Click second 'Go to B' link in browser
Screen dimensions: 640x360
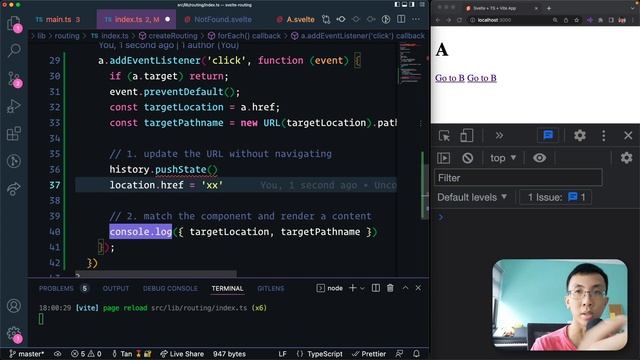pyautogui.click(x=482, y=78)
